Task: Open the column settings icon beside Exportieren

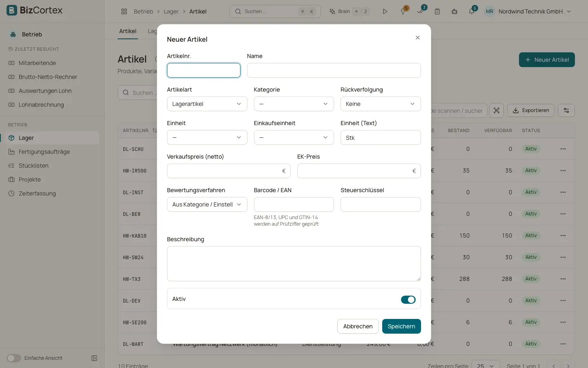Action: coord(566,110)
